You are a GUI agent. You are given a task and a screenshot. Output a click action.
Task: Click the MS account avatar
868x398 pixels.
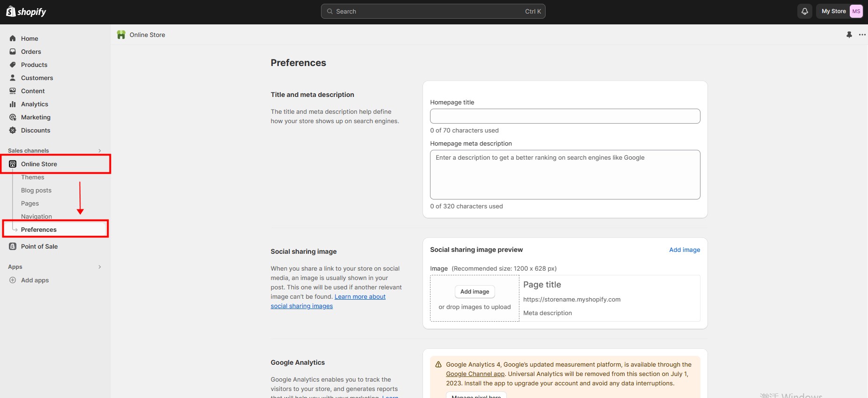(x=856, y=11)
